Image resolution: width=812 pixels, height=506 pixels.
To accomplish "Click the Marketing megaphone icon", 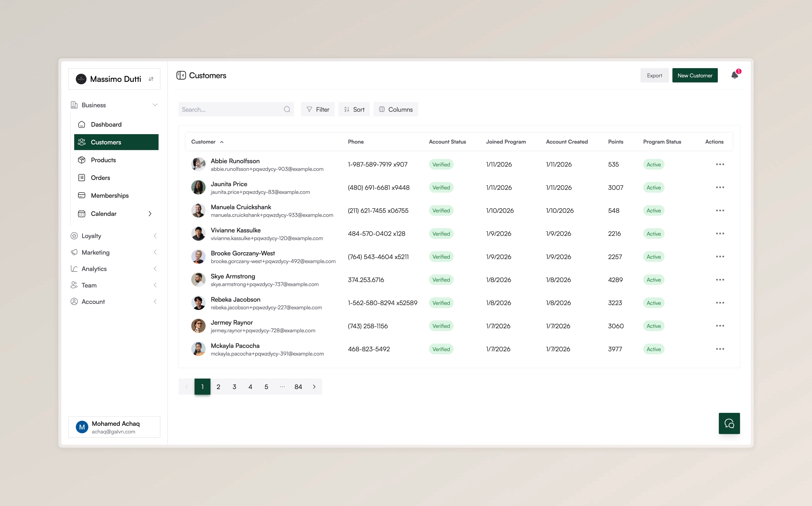I will click(x=74, y=252).
